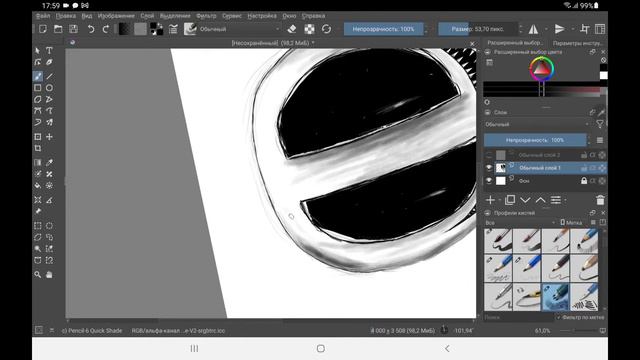Open the Фильтр menu

pyautogui.click(x=206, y=16)
